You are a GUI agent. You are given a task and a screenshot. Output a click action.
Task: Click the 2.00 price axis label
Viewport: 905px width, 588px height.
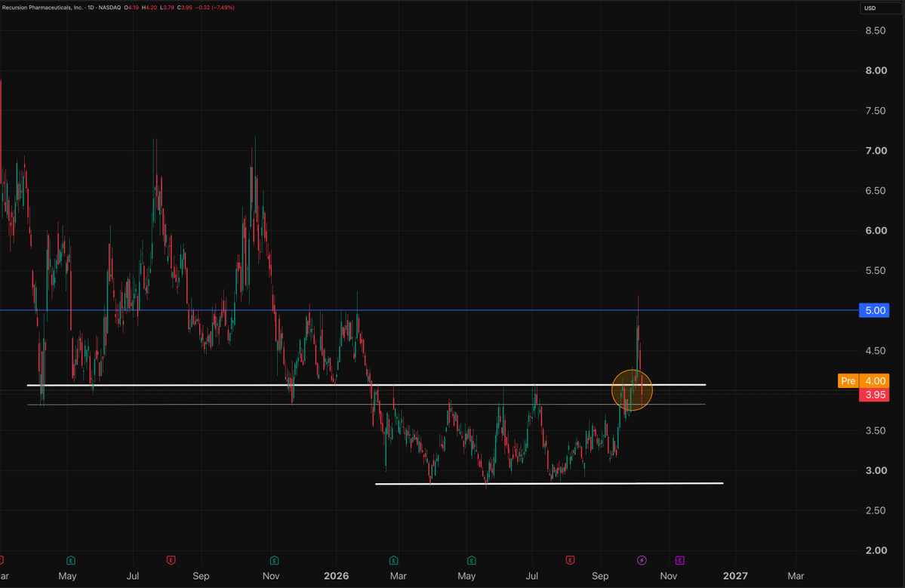point(876,550)
